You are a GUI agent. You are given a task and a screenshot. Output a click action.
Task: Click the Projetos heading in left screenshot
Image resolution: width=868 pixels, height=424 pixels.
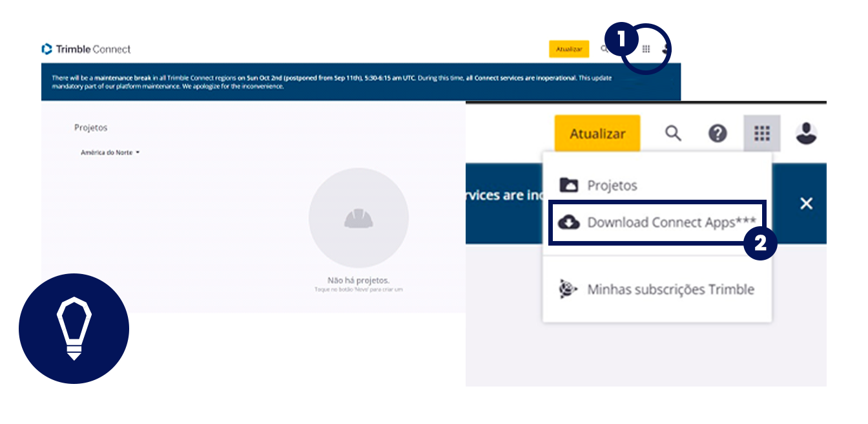pos(90,128)
